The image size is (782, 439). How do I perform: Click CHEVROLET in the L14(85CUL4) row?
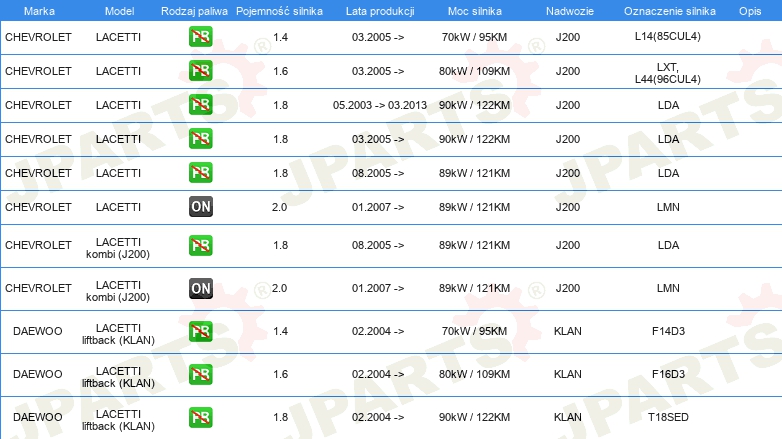(38, 37)
